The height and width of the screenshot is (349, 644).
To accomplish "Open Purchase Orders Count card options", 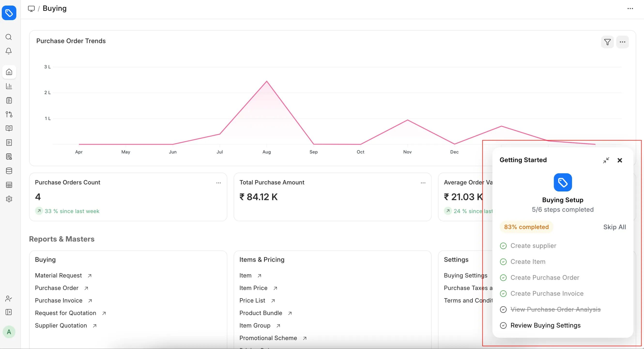I will coord(218,183).
